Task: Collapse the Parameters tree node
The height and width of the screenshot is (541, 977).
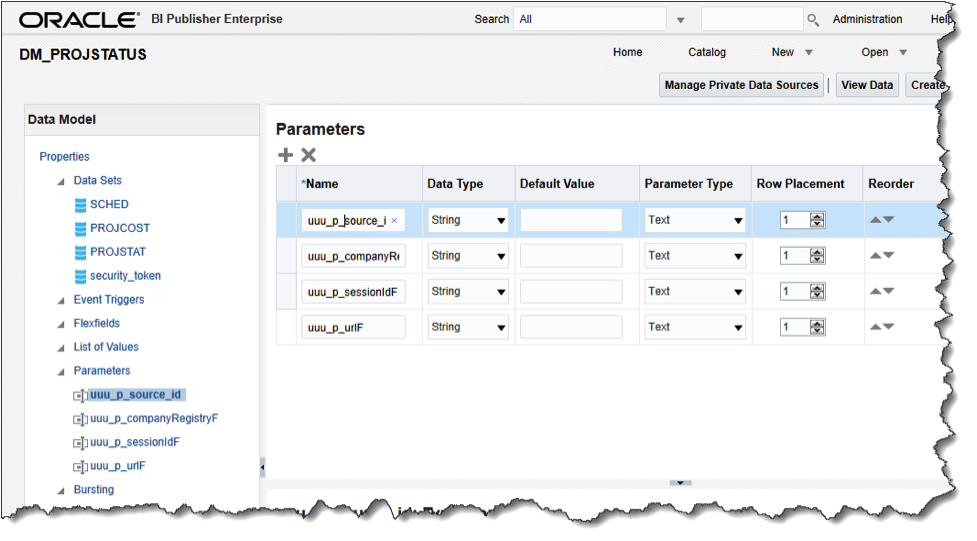Action: tap(61, 372)
